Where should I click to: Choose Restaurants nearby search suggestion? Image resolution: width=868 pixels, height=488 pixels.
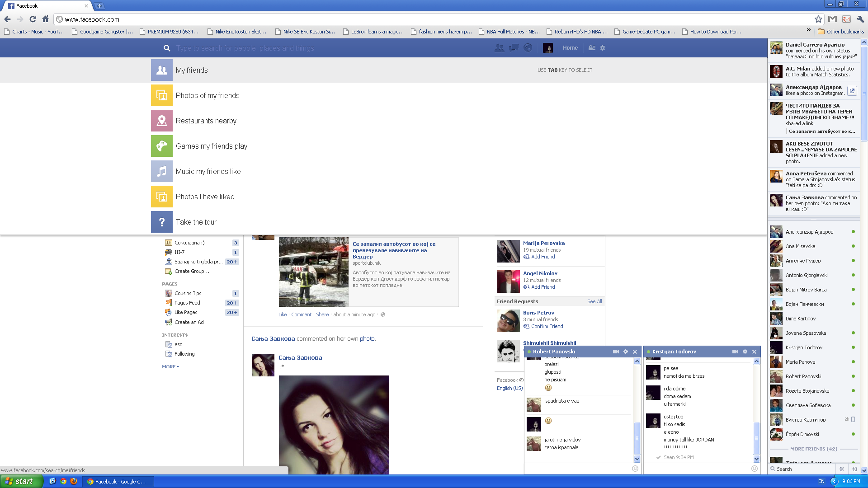(x=206, y=121)
